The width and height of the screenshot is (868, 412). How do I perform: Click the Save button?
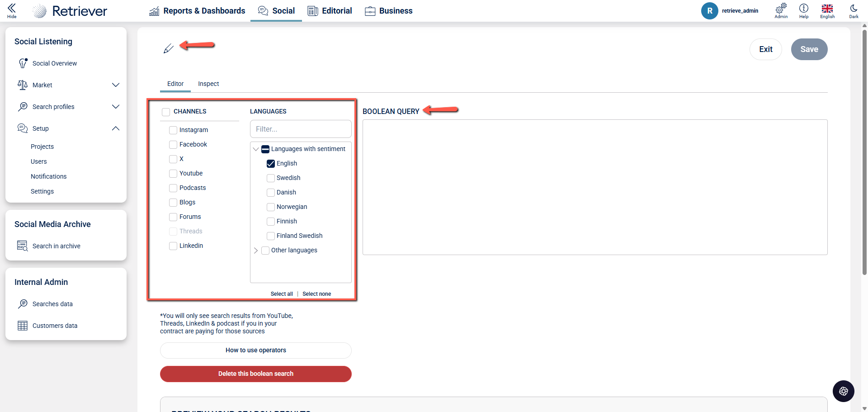coord(809,49)
